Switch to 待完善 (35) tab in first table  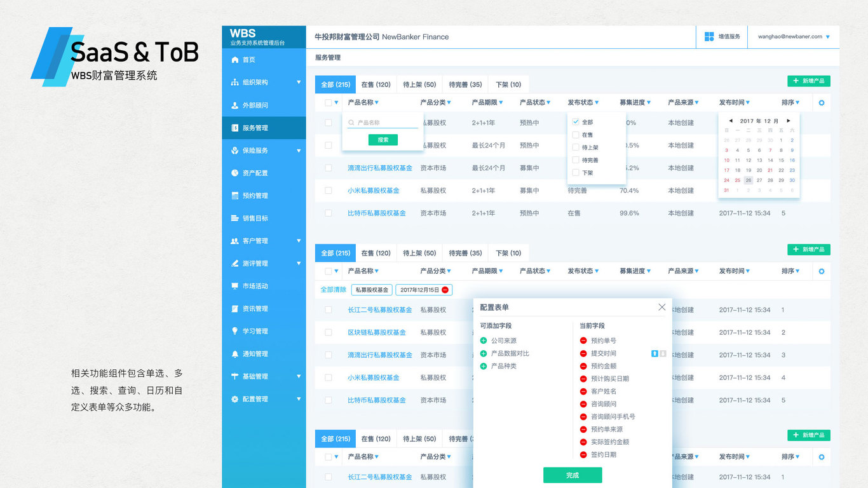tap(465, 85)
